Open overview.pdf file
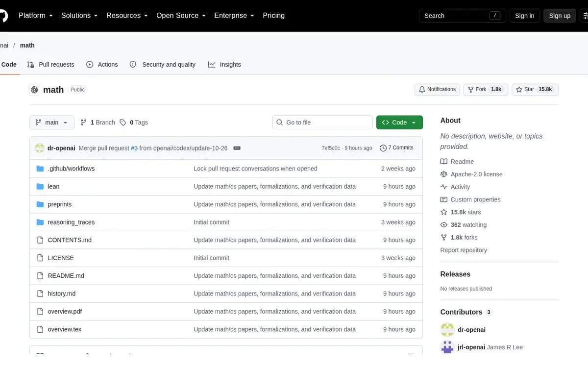Viewport: 588px width, 392px height. pyautogui.click(x=65, y=312)
